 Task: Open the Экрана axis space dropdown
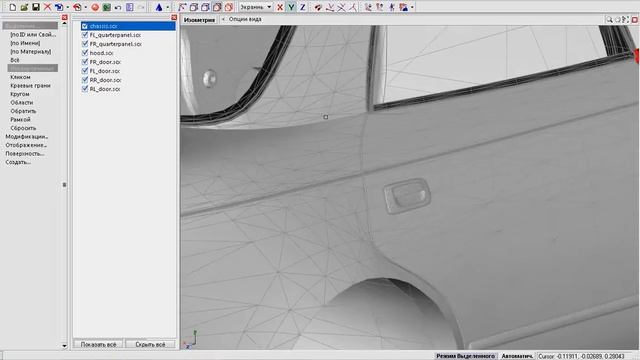[256, 7]
